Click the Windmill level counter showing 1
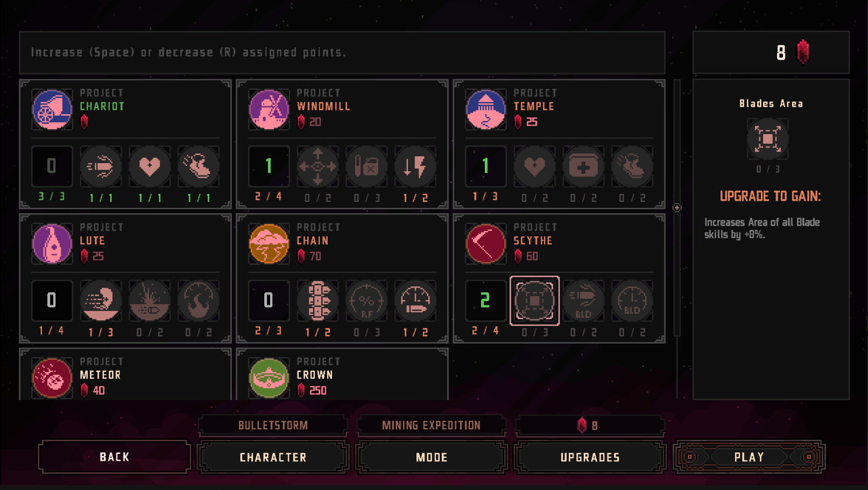This screenshot has height=490, width=868. pyautogui.click(x=269, y=166)
